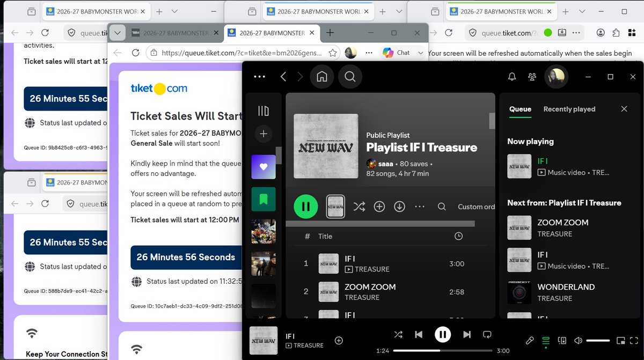The image size is (644, 360).
Task: Go to previous track
Action: point(419,335)
